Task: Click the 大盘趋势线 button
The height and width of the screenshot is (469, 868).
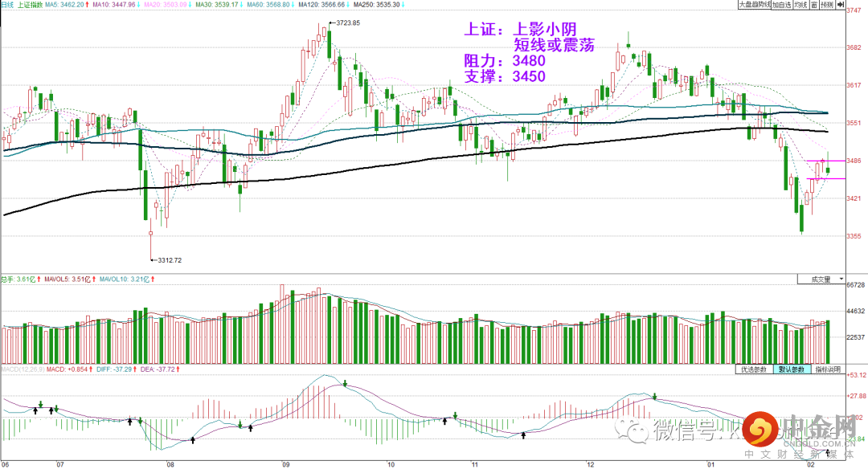Action: click(x=755, y=5)
